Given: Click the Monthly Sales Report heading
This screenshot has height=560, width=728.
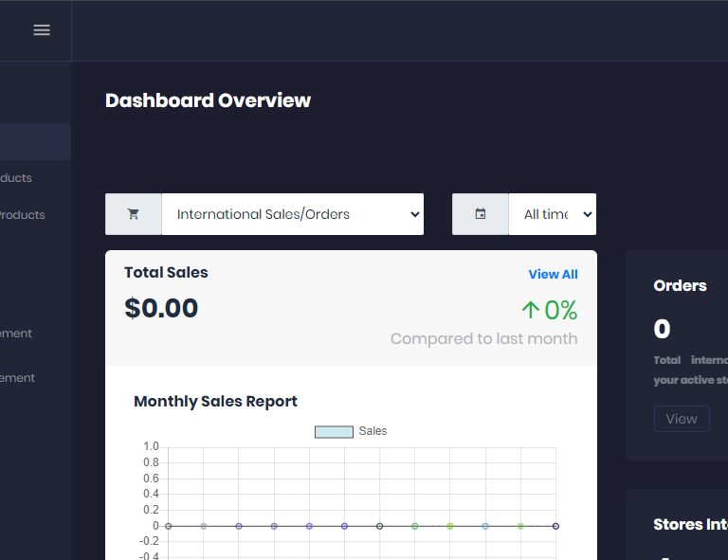Looking at the screenshot, I should click(215, 401).
